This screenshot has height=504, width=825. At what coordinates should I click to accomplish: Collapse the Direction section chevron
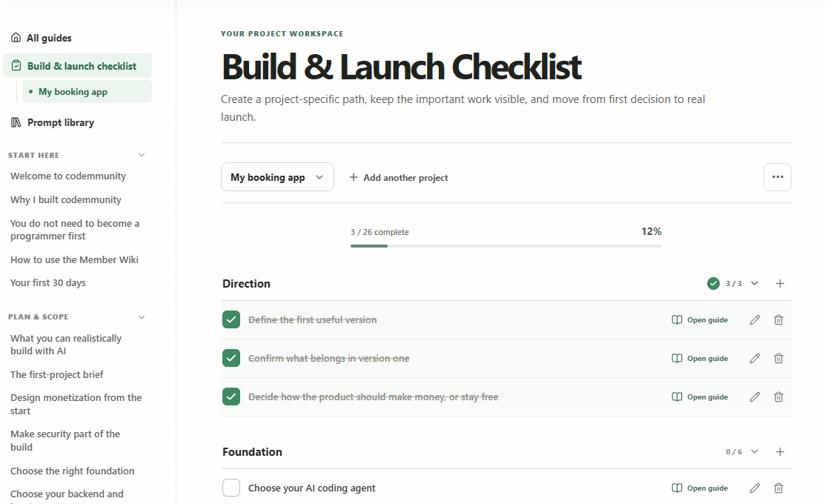pos(755,283)
